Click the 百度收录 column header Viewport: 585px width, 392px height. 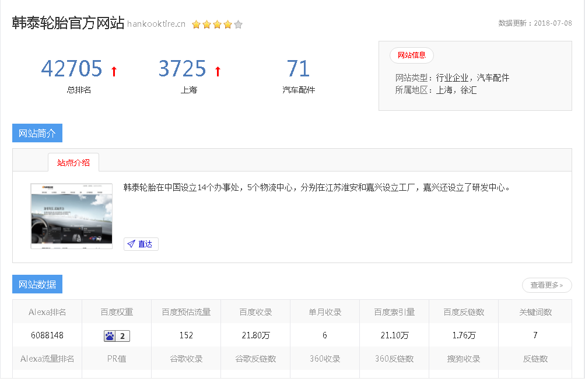pos(255,312)
